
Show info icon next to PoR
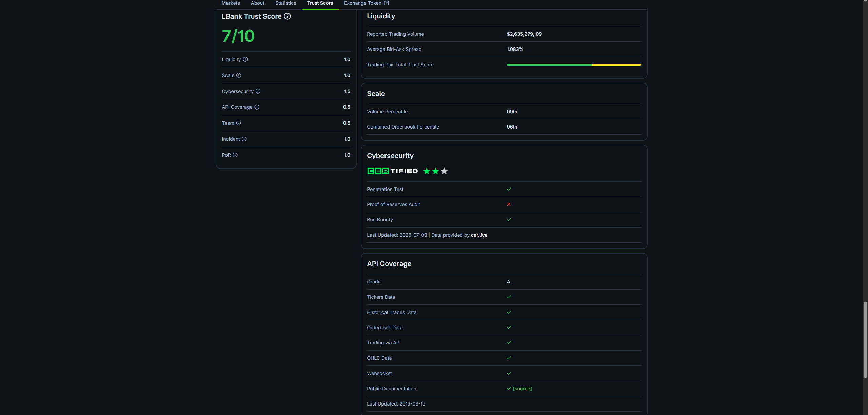(x=235, y=155)
